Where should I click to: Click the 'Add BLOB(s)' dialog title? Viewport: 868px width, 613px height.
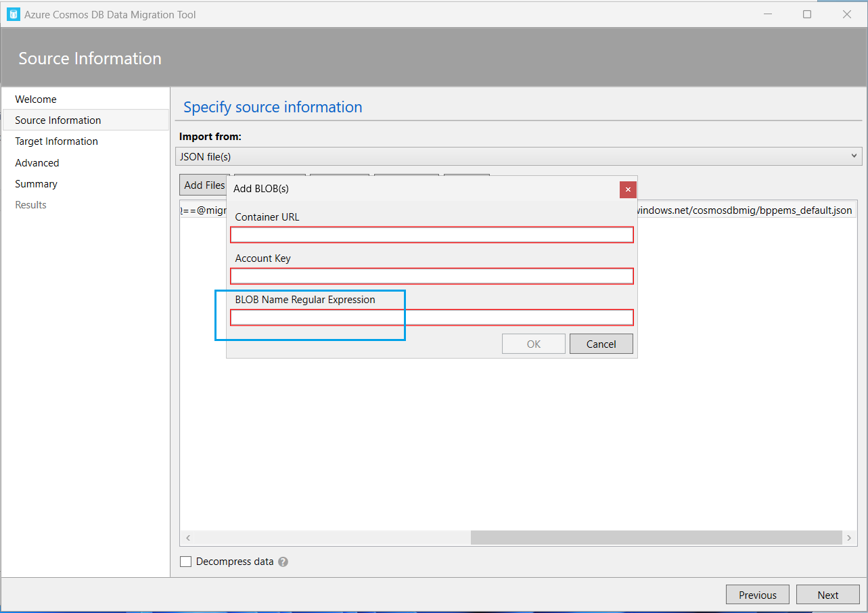tap(261, 189)
